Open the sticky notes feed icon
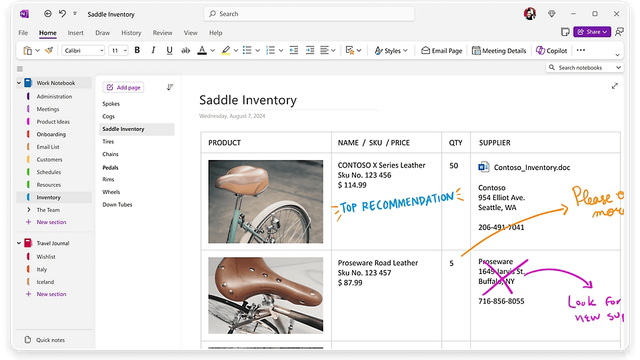Image resolution: width=640 pixels, height=360 pixels. pyautogui.click(x=565, y=32)
